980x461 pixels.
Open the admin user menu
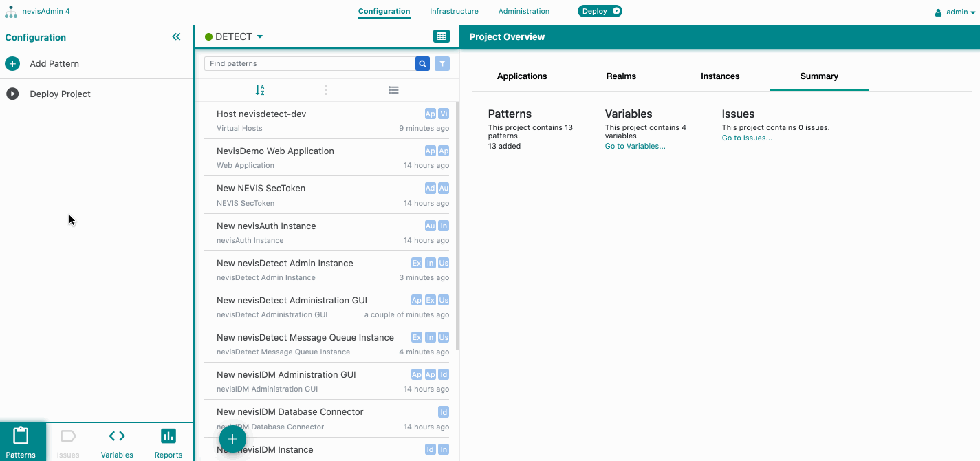tap(956, 12)
